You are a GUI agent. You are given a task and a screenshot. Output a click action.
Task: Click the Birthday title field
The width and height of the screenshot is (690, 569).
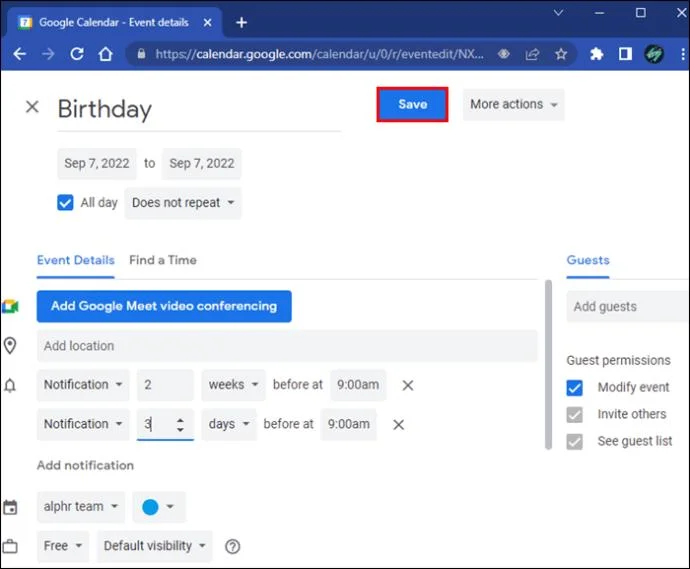[199, 109]
